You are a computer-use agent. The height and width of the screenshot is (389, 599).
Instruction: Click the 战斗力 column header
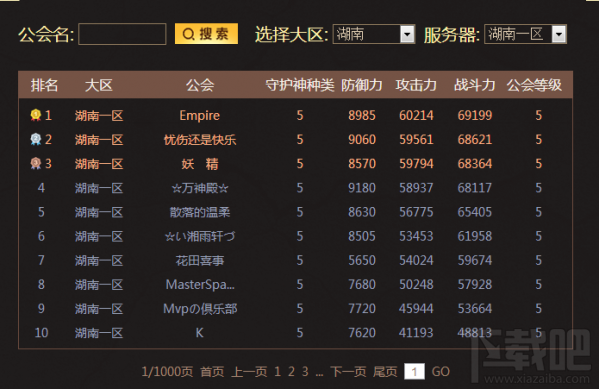(475, 85)
